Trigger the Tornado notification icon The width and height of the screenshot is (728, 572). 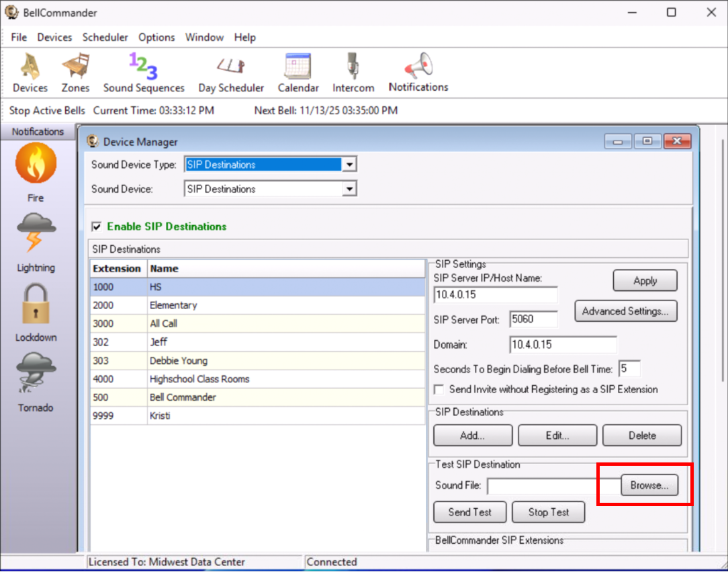click(36, 374)
